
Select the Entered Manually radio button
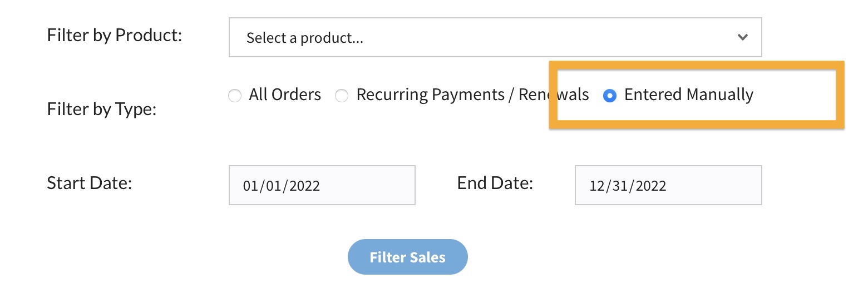tap(610, 96)
